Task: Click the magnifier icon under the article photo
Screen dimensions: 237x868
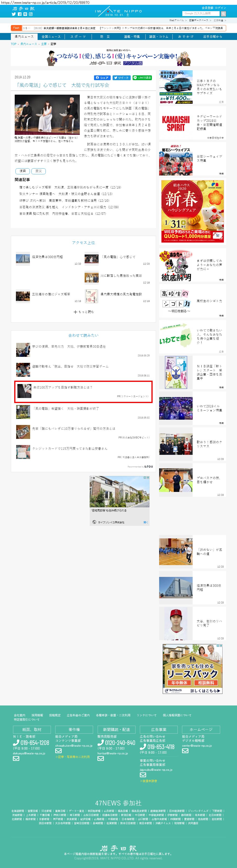Action: (16, 138)
